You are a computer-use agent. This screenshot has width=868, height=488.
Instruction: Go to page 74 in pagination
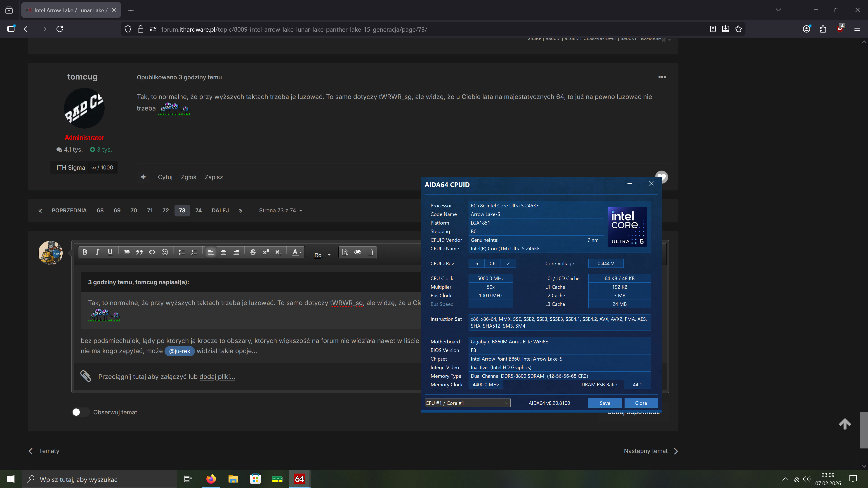pos(198,211)
